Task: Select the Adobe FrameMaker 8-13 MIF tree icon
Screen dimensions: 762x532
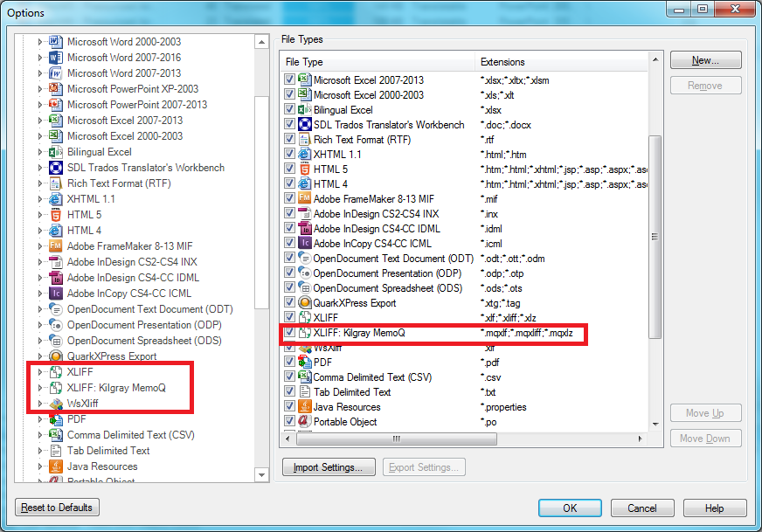Action: pyautogui.click(x=56, y=246)
